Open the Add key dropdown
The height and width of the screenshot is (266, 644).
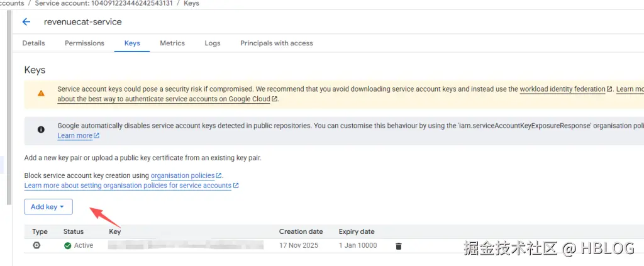(48, 207)
